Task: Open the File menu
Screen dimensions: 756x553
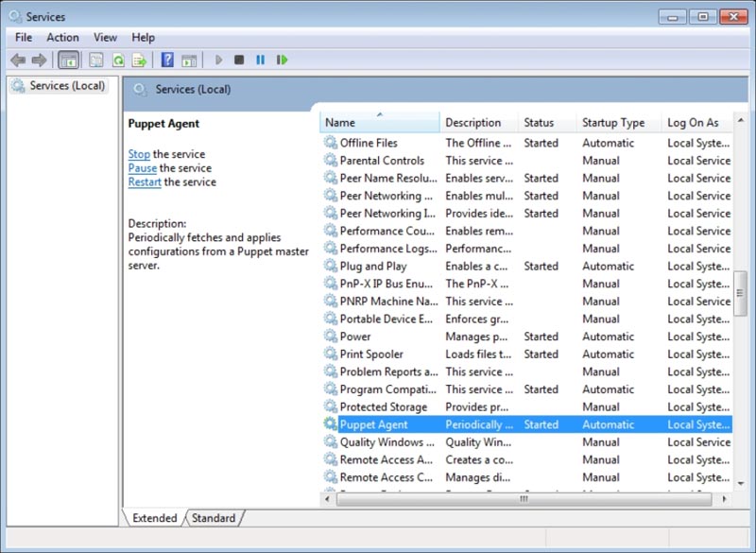Action: click(23, 37)
